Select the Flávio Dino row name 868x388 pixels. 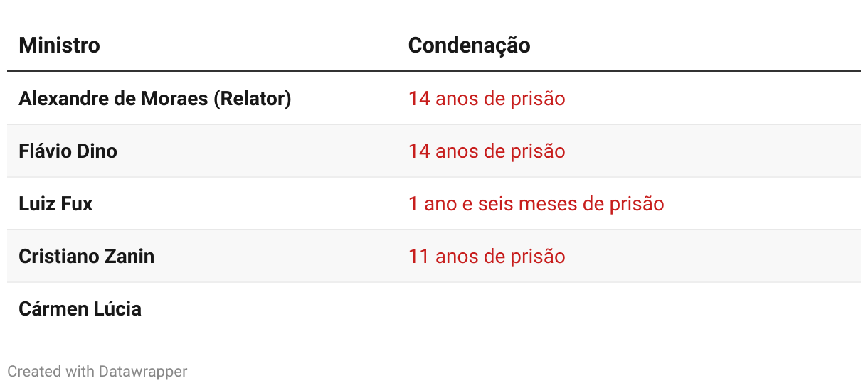tap(68, 151)
